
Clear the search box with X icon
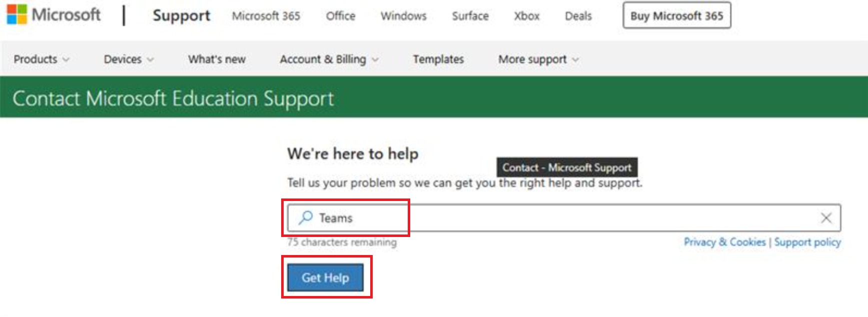point(826,218)
